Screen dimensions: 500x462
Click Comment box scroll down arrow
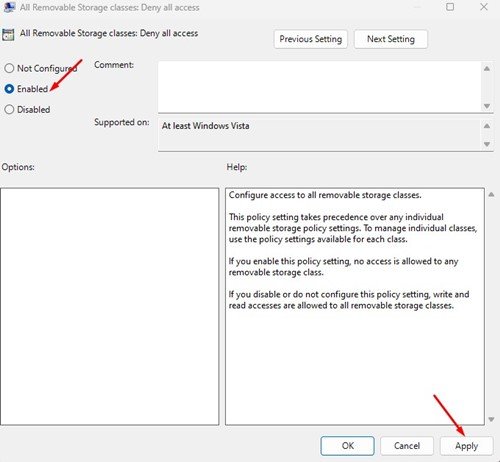coord(487,106)
